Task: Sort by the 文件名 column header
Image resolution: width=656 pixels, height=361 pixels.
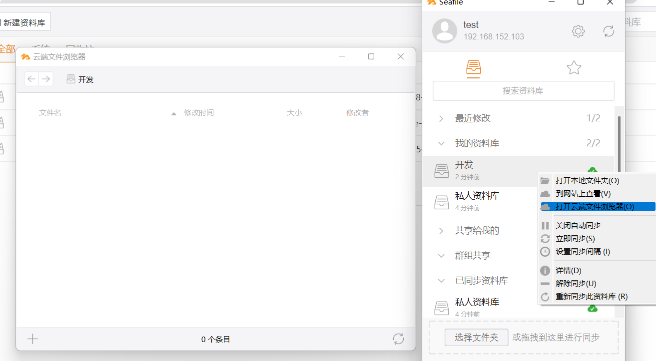Action: point(50,113)
